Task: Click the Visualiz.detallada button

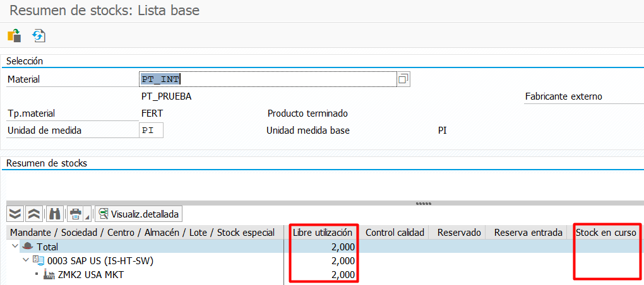Action: (x=139, y=213)
